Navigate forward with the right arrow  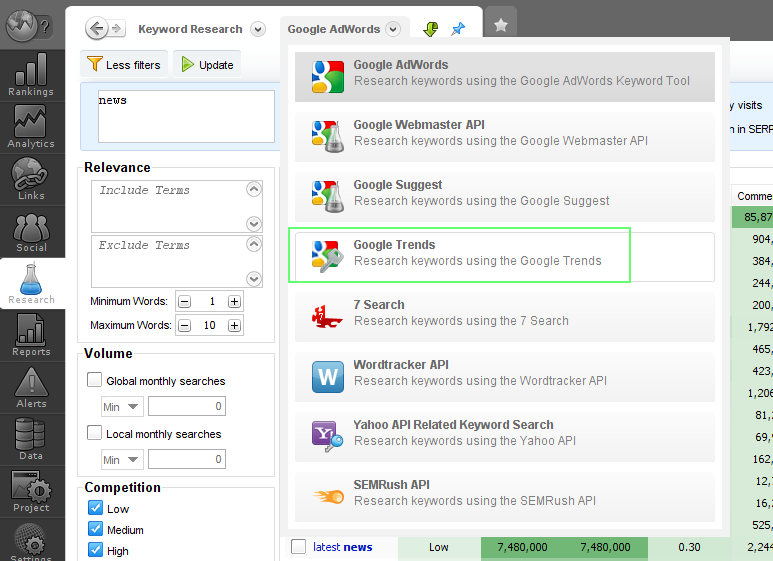pyautogui.click(x=117, y=29)
